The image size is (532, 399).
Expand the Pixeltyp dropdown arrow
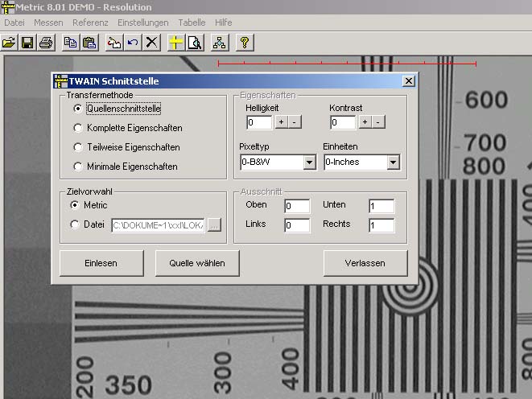309,162
